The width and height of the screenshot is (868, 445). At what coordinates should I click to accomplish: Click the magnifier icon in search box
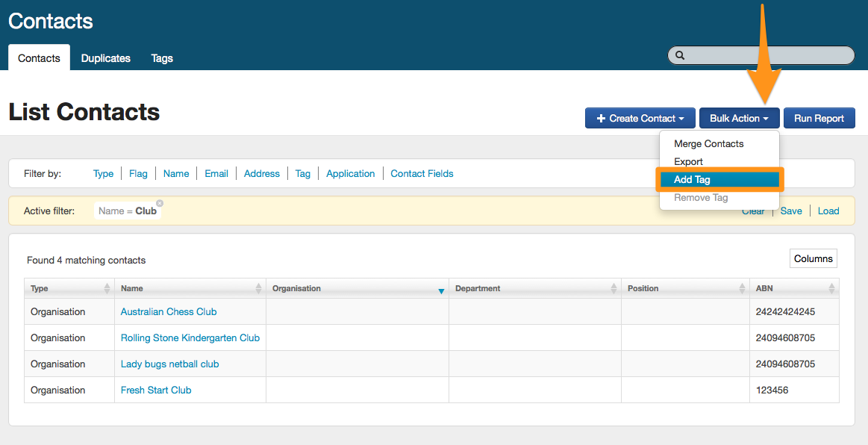tap(680, 55)
